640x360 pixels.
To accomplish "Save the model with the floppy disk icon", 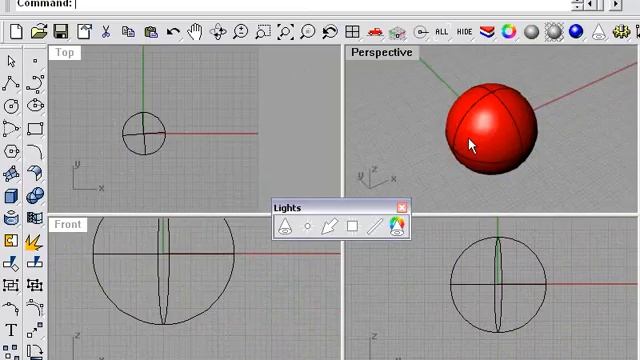I will point(61,31).
